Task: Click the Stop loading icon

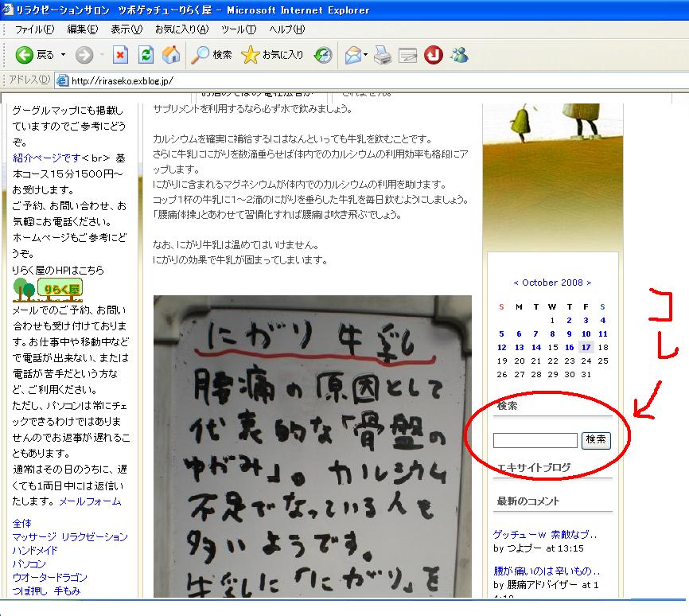Action: click(120, 55)
